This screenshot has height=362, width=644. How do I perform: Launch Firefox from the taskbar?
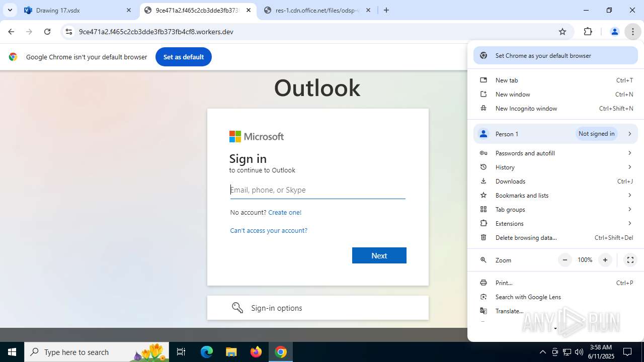[x=256, y=352]
